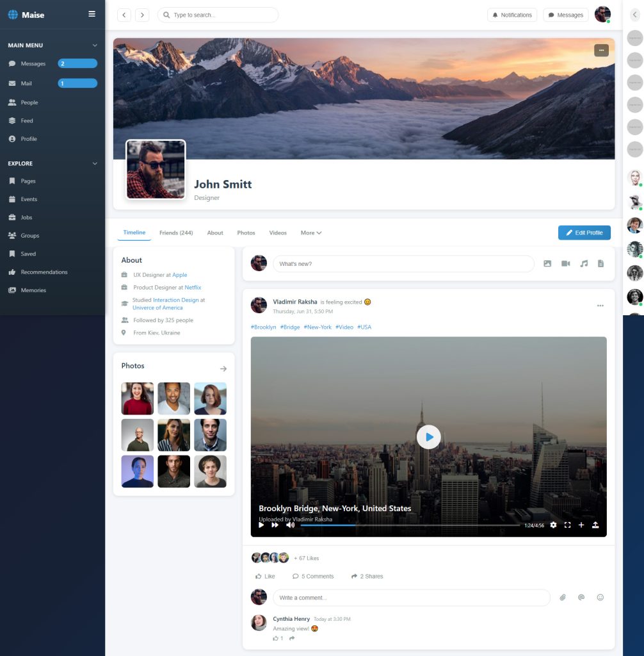Viewport: 644px width, 656px height.
Task: Open People in the sidebar
Action: pos(52,102)
